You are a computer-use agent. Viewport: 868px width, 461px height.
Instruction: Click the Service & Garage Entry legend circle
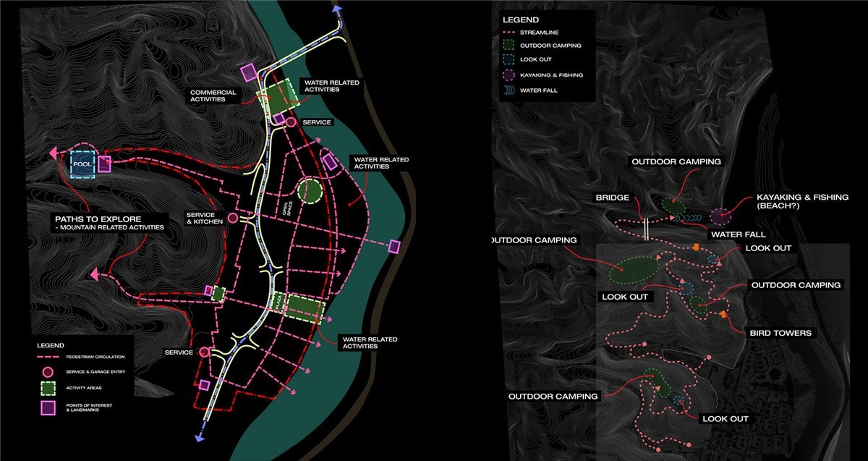[48, 371]
